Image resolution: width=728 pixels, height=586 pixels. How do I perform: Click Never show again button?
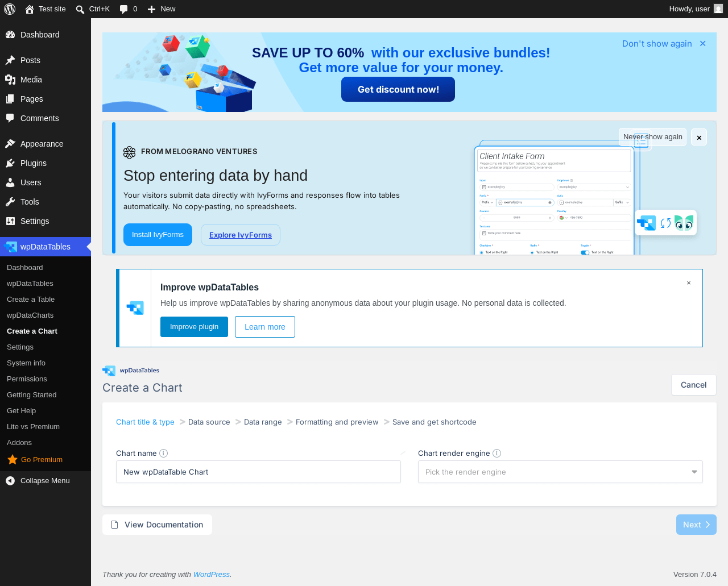pos(652,137)
